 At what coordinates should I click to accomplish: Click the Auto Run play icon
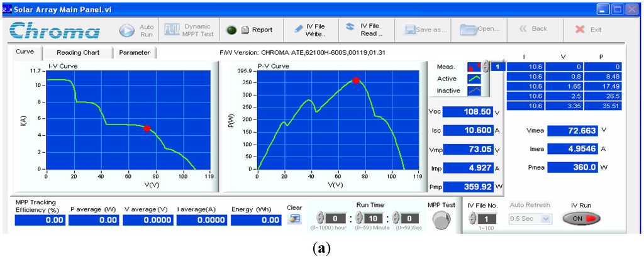click(x=128, y=30)
